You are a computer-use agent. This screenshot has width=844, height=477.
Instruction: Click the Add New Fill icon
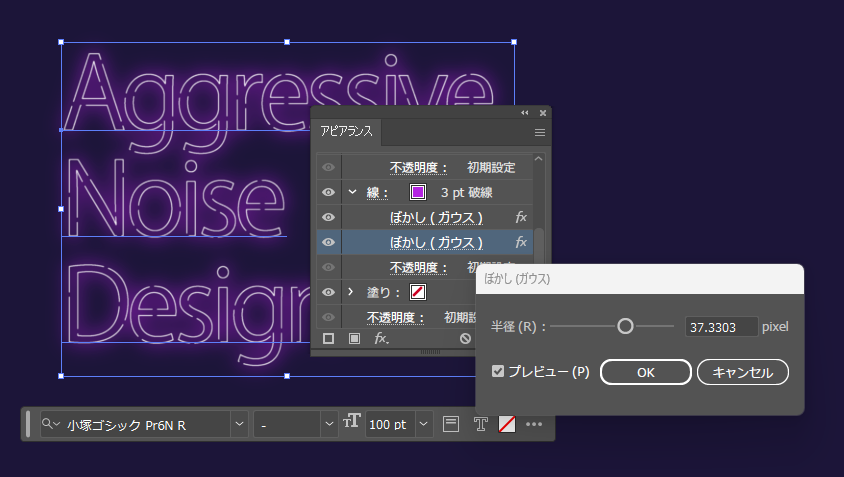click(x=354, y=339)
